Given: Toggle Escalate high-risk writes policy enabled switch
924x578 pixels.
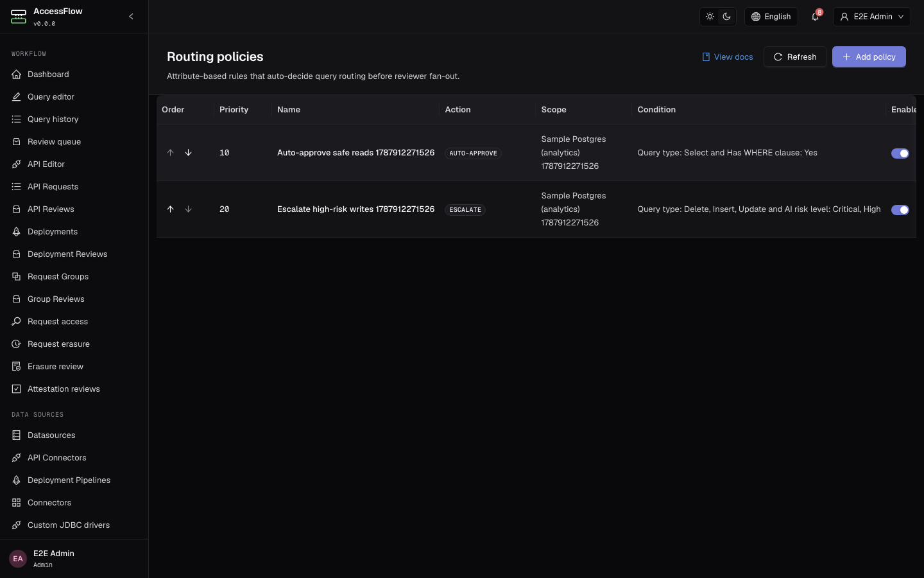Looking at the screenshot, I should point(900,210).
